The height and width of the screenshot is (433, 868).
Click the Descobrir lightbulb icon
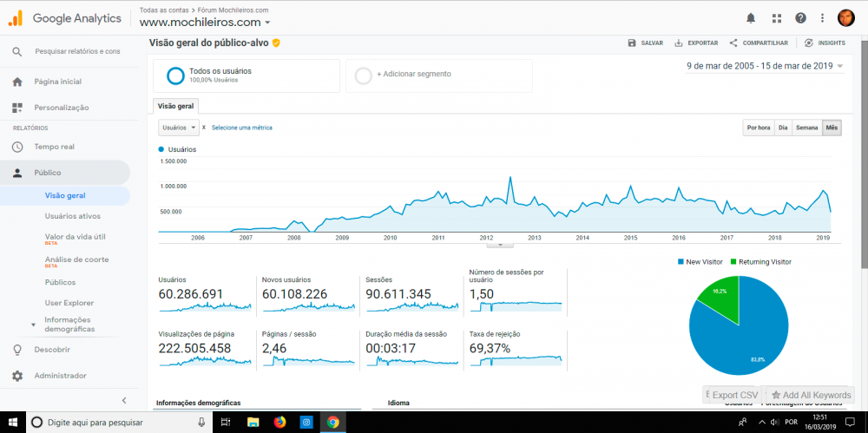tap(17, 350)
